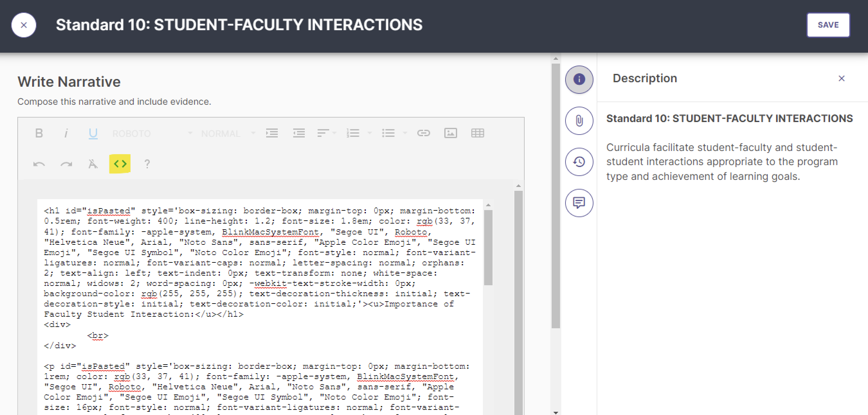Open the text alignment options
The height and width of the screenshot is (415, 868).
(323, 133)
